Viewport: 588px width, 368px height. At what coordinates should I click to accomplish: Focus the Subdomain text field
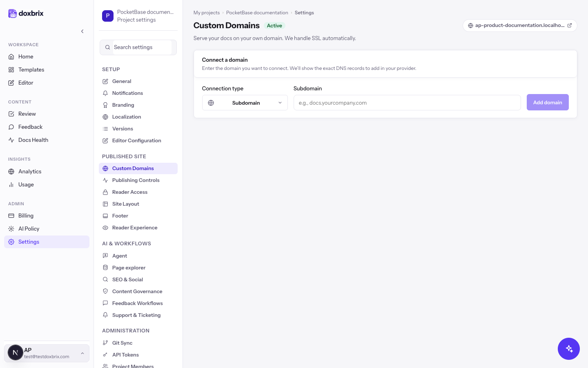407,103
